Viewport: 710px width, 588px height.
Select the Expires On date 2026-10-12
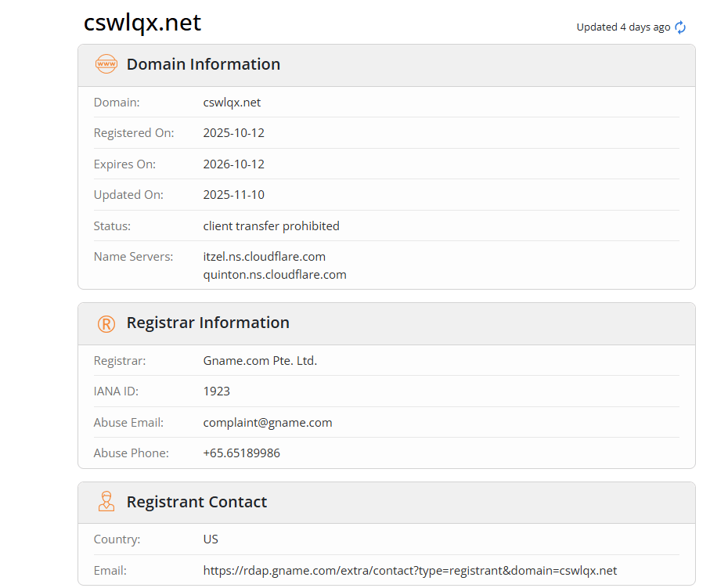pyautogui.click(x=233, y=164)
